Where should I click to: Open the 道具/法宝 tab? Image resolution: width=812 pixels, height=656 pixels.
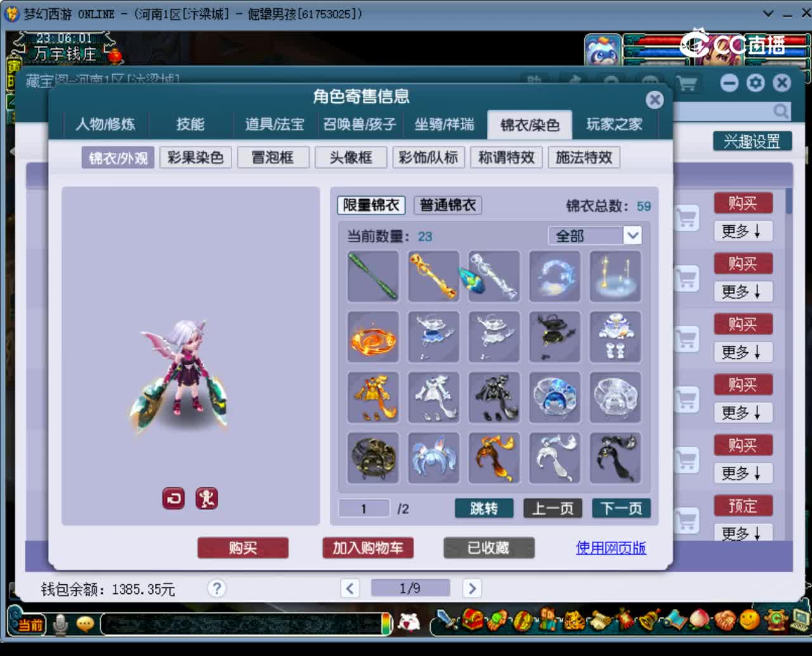tap(275, 124)
